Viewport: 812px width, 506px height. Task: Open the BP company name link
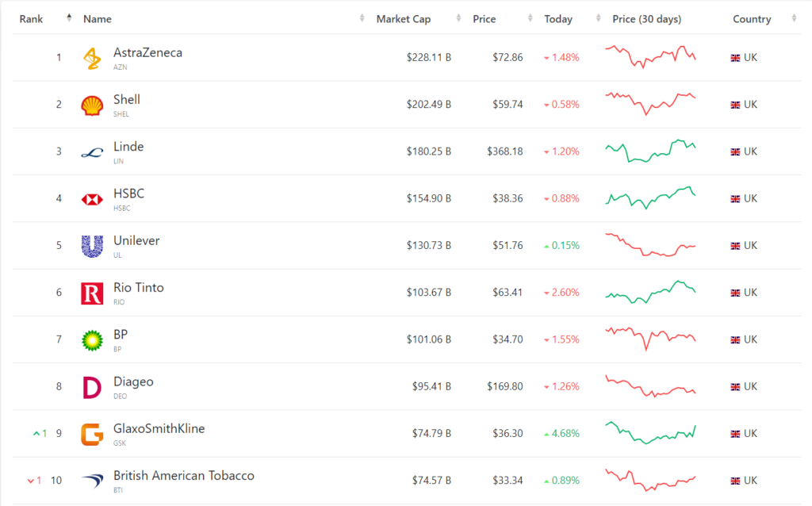121,335
